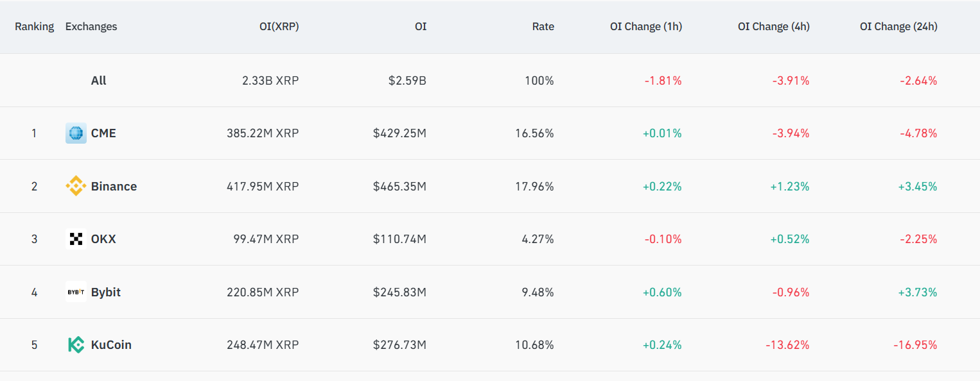This screenshot has width=980, height=381.
Task: Click ranking number 1 for CME
Action: click(x=34, y=133)
